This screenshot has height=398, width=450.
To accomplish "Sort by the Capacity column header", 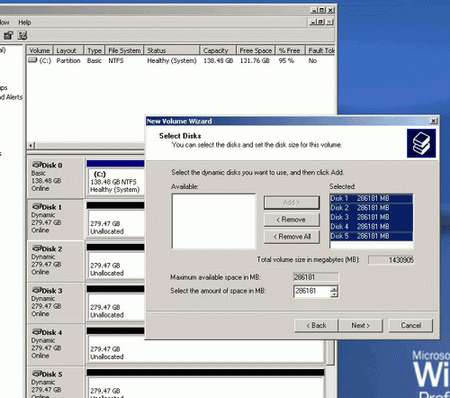I will pyautogui.click(x=218, y=50).
